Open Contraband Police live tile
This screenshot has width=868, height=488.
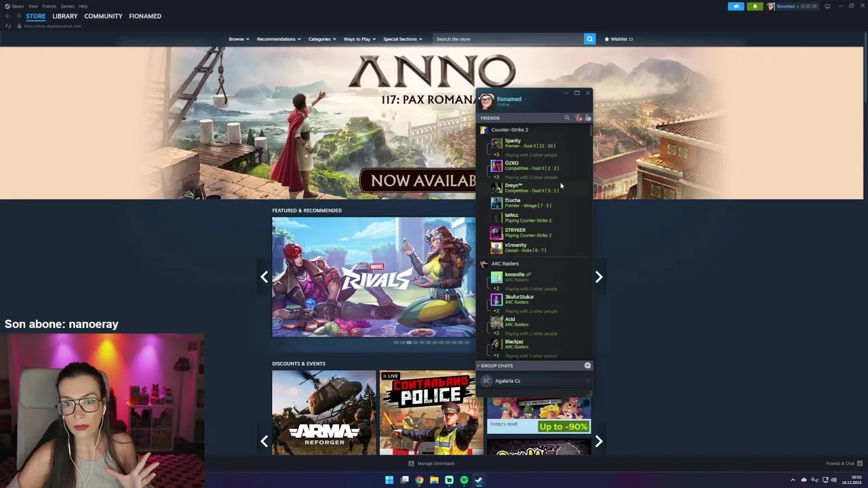431,412
